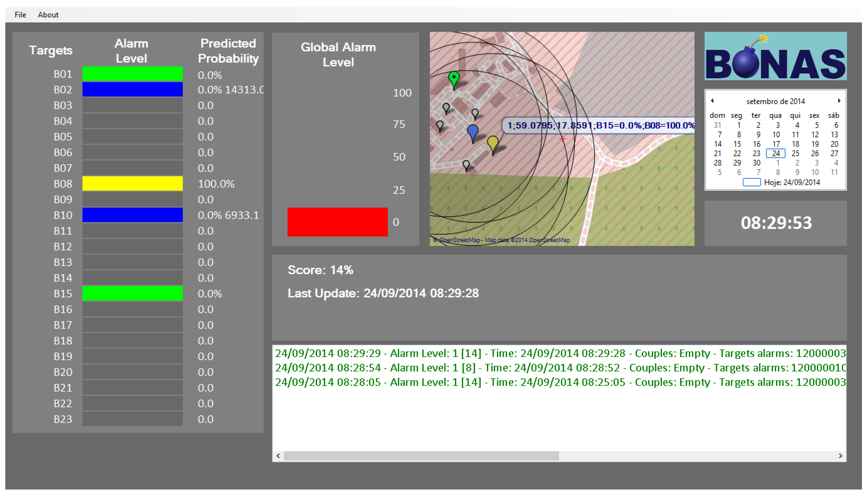The width and height of the screenshot is (868, 497).
Task: Click the Hoje: 24/09/2014 today link
Action: click(781, 182)
